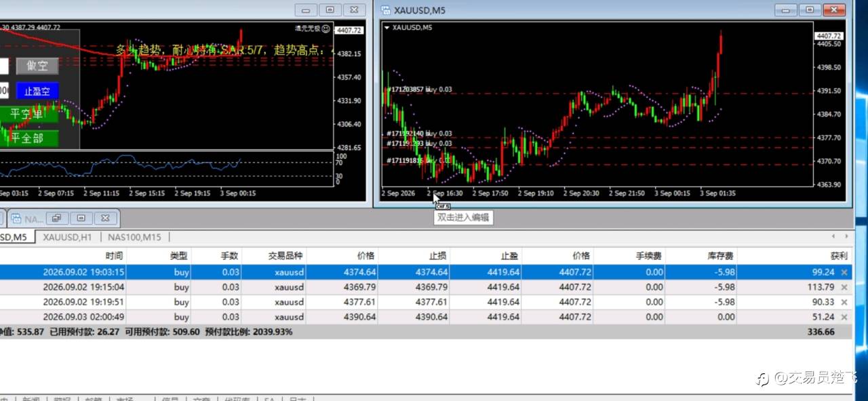868x401 pixels.
Task: Maximize the left chart window
Action: [x=330, y=9]
